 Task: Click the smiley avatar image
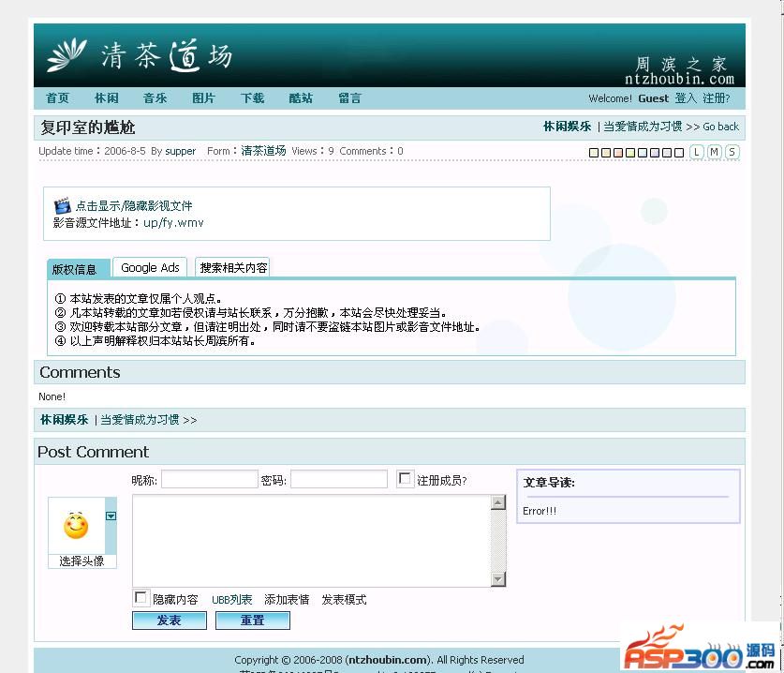76,526
